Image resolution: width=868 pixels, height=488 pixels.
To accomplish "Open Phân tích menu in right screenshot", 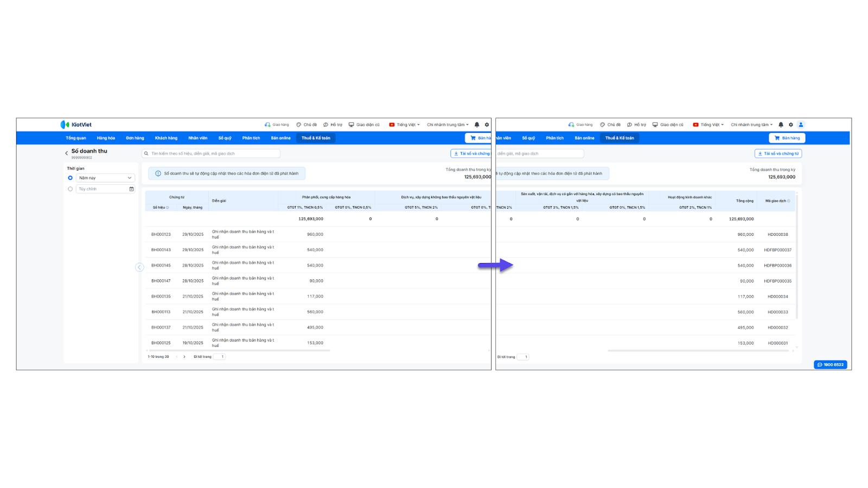I will tap(555, 138).
